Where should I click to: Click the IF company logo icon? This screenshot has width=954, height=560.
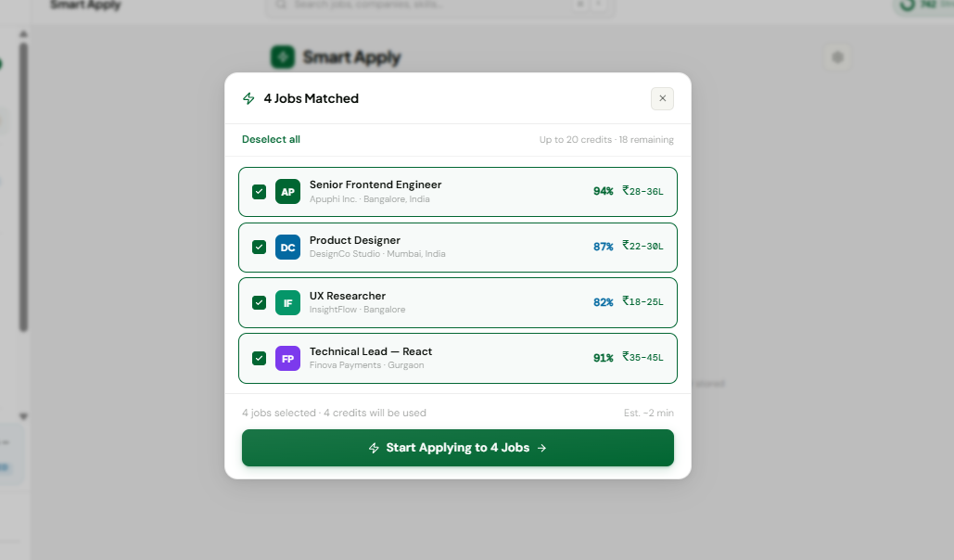click(287, 302)
